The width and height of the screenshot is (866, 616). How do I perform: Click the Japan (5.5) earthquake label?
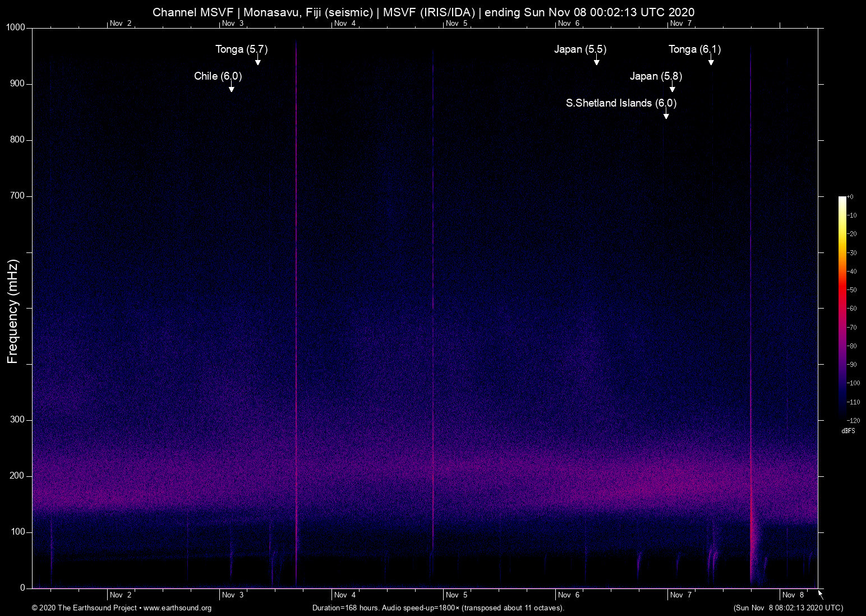[580, 49]
